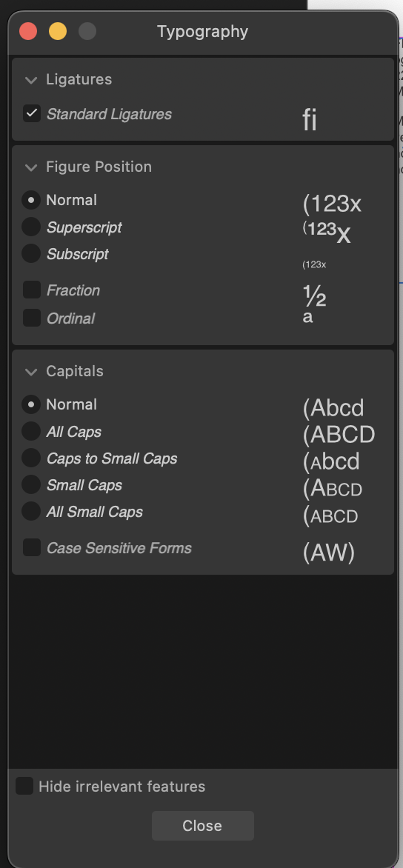Collapse the Ligatures section
The height and width of the screenshot is (868, 403).
coord(31,80)
